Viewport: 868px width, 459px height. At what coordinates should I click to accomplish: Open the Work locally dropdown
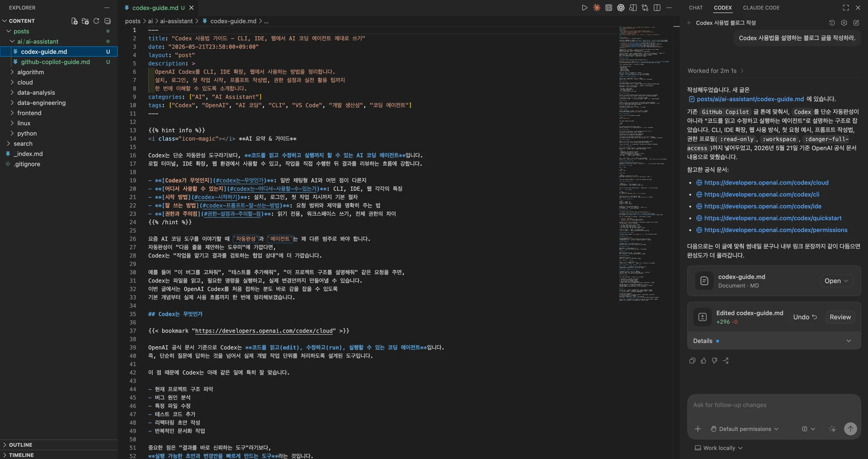(x=719, y=448)
